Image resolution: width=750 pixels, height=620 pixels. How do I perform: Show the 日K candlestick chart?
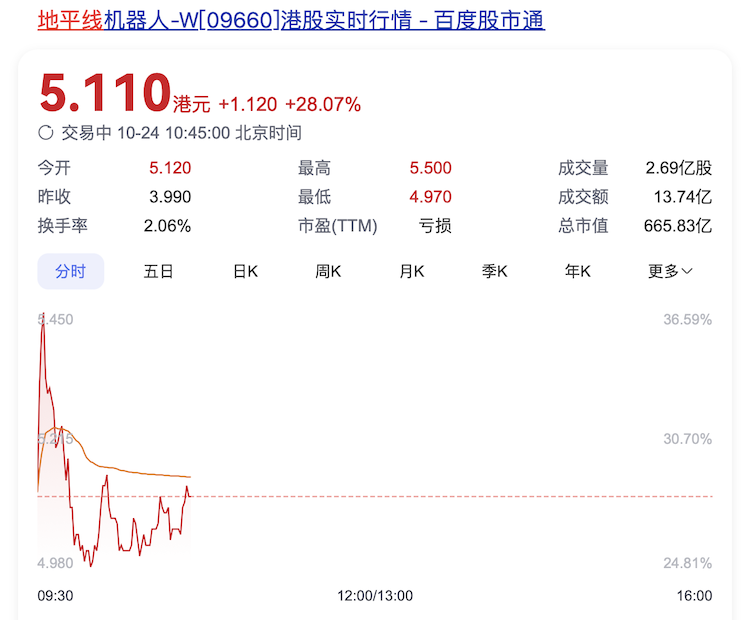(x=246, y=271)
